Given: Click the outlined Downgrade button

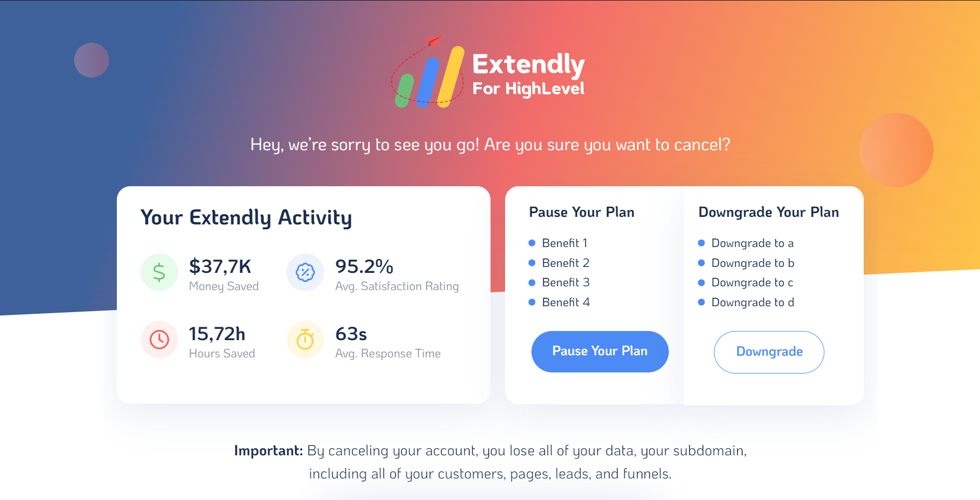Looking at the screenshot, I should click(769, 352).
